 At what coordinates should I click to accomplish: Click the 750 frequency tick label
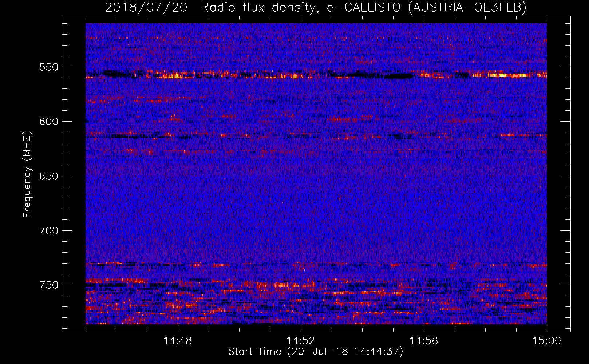49,285
